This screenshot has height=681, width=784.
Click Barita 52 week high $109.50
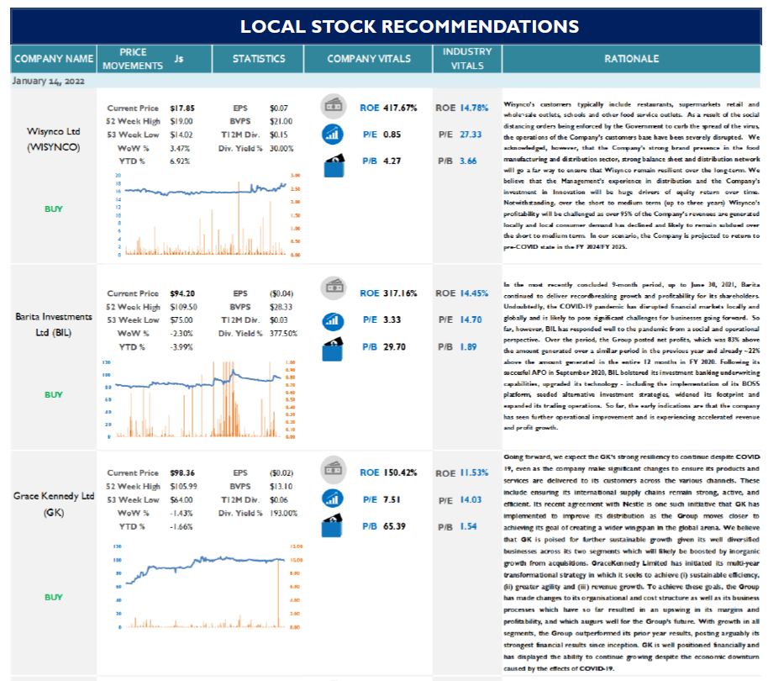pyautogui.click(x=183, y=307)
